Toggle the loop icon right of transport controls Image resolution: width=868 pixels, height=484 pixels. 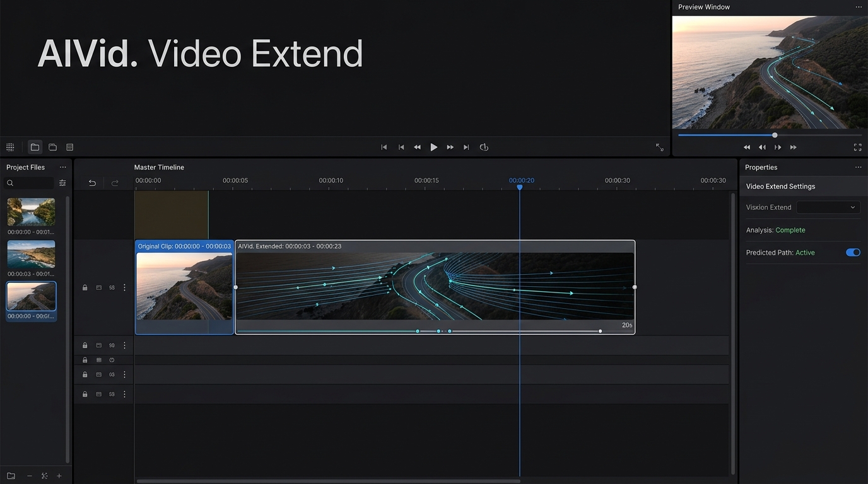484,147
